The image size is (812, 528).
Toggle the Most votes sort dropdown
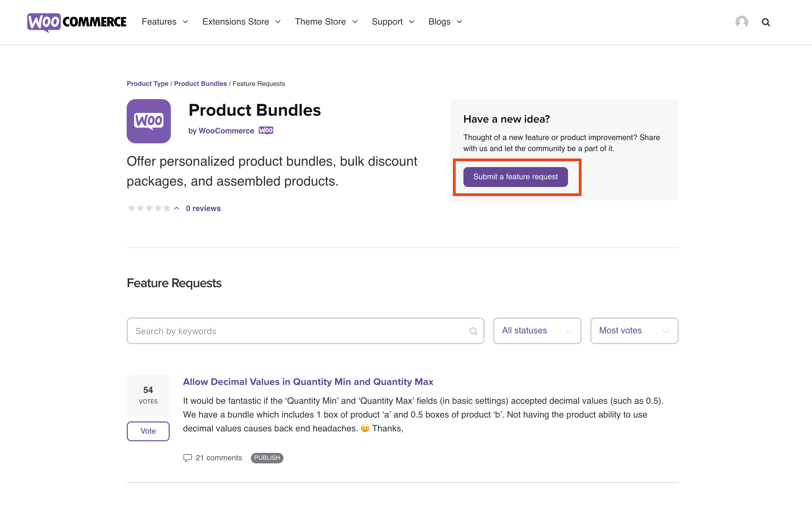pos(635,331)
